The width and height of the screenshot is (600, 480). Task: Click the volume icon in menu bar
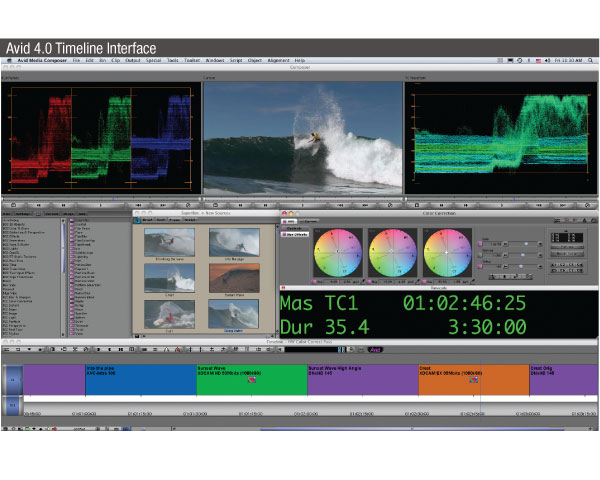[547, 60]
